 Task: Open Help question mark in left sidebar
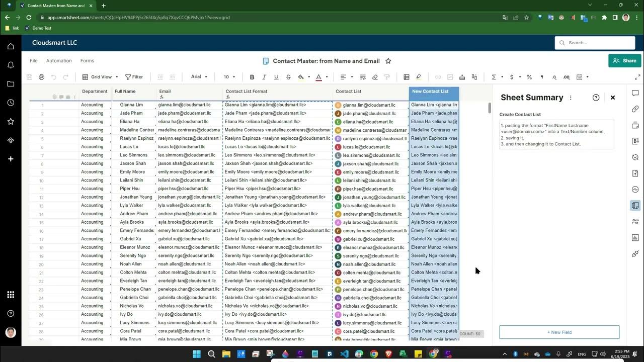(x=11, y=313)
